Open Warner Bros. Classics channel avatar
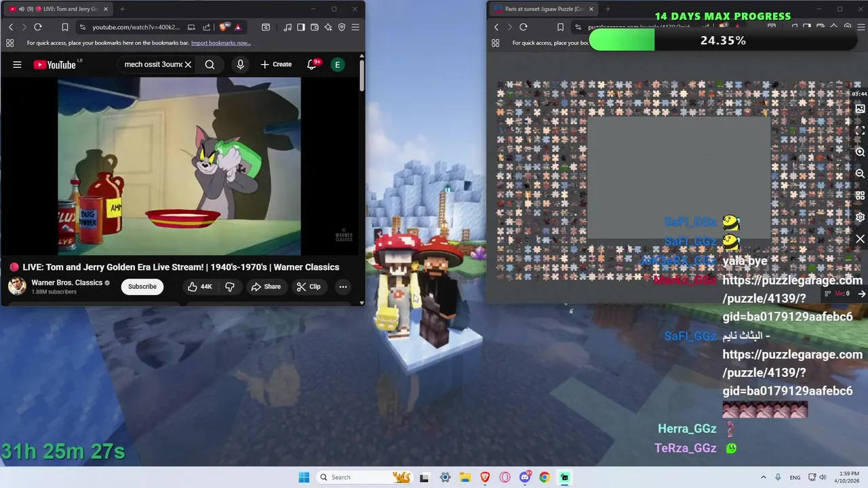The width and height of the screenshot is (868, 488). [x=17, y=286]
